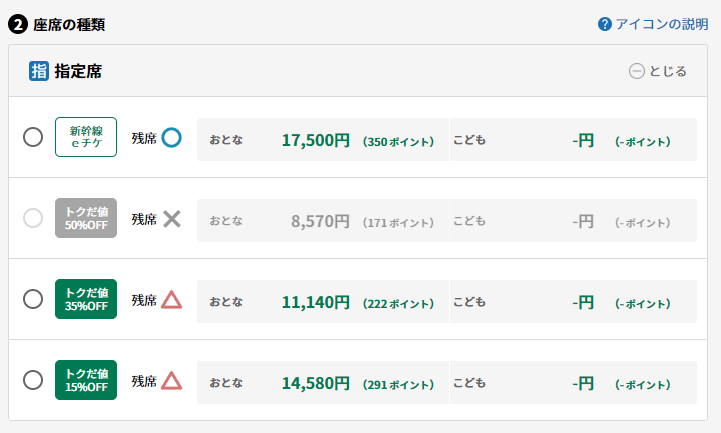
Task: Click the 新幹線eチケ ticket badge
Action: coord(86,137)
